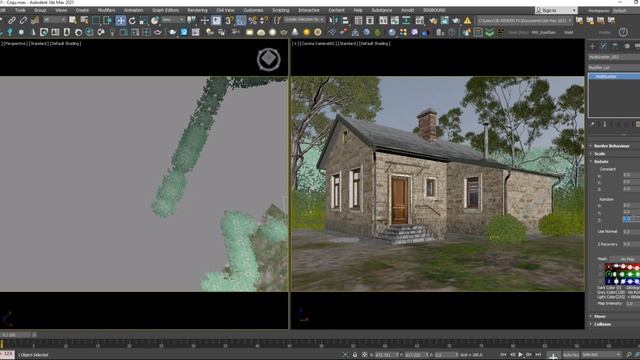
Task: Toggle the Spinner Snap icon
Action: pos(264,20)
